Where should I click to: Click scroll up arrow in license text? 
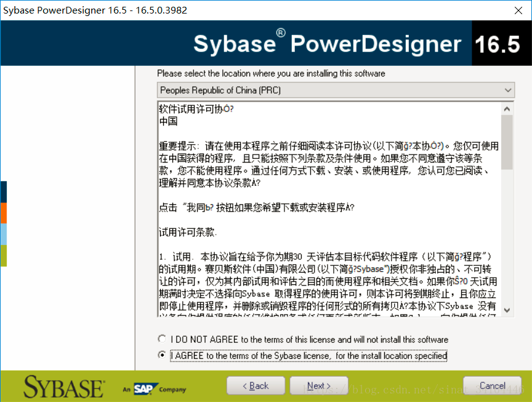[x=507, y=109]
